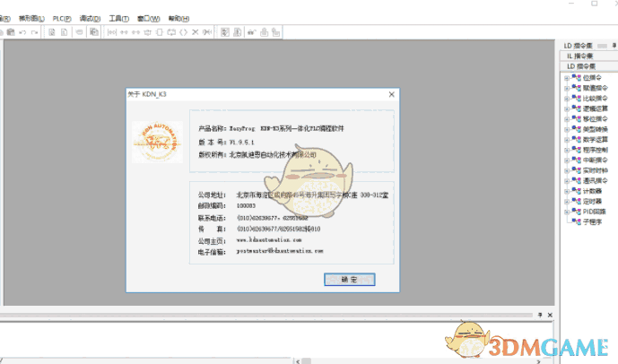The image size is (618, 364).
Task: Click the last toolbar icon after the padlock
Action: (x=276, y=32)
